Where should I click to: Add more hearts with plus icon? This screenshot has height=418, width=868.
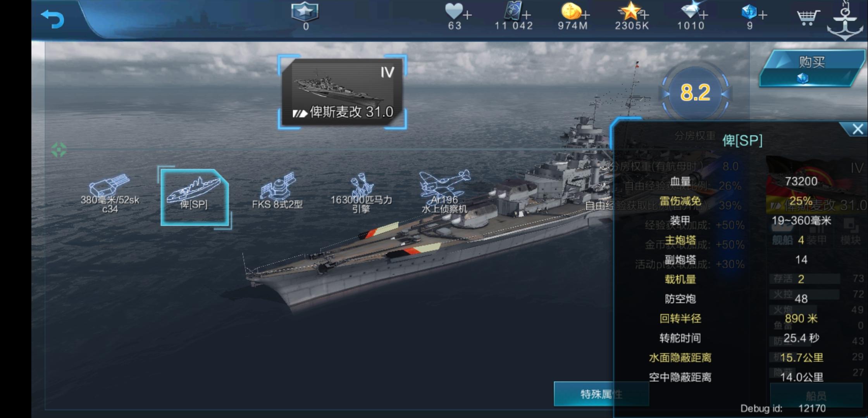467,15
